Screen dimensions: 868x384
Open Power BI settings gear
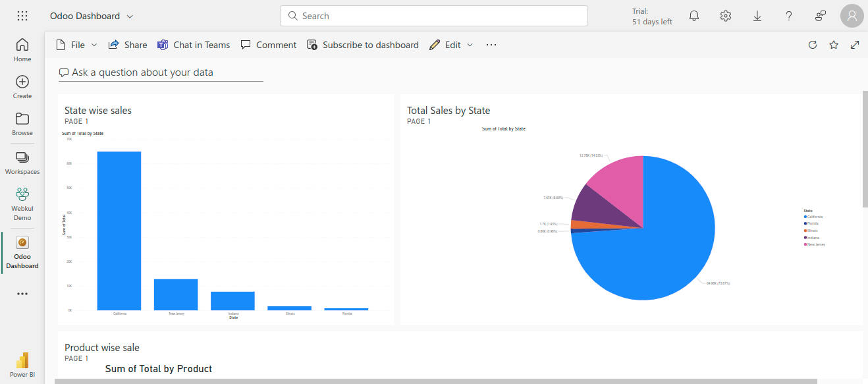[x=725, y=15]
